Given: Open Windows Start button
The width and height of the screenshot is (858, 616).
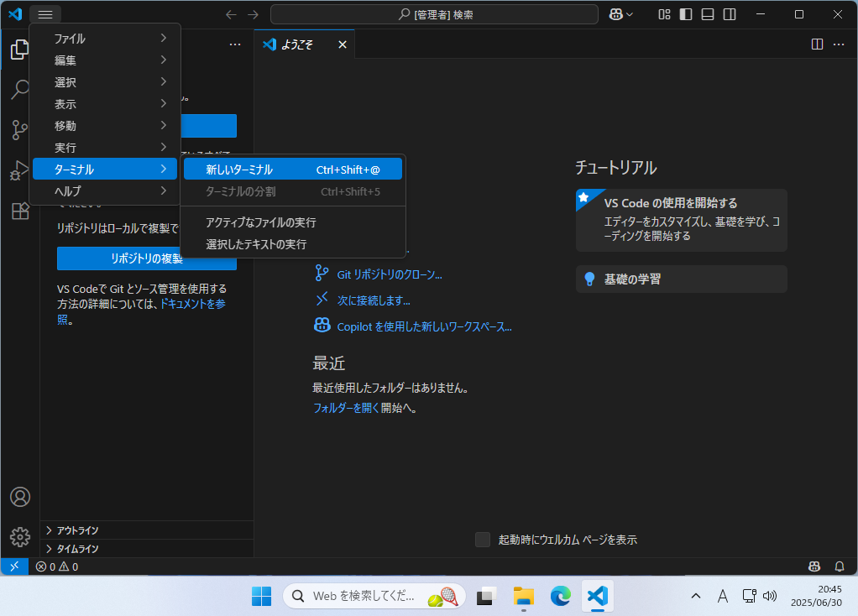Looking at the screenshot, I should point(262,596).
